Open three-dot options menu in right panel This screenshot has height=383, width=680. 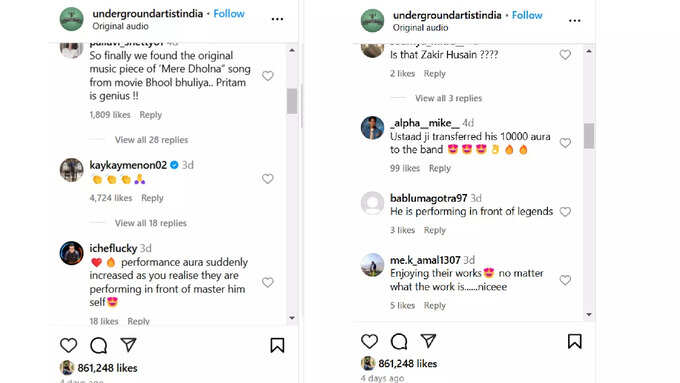tap(575, 20)
